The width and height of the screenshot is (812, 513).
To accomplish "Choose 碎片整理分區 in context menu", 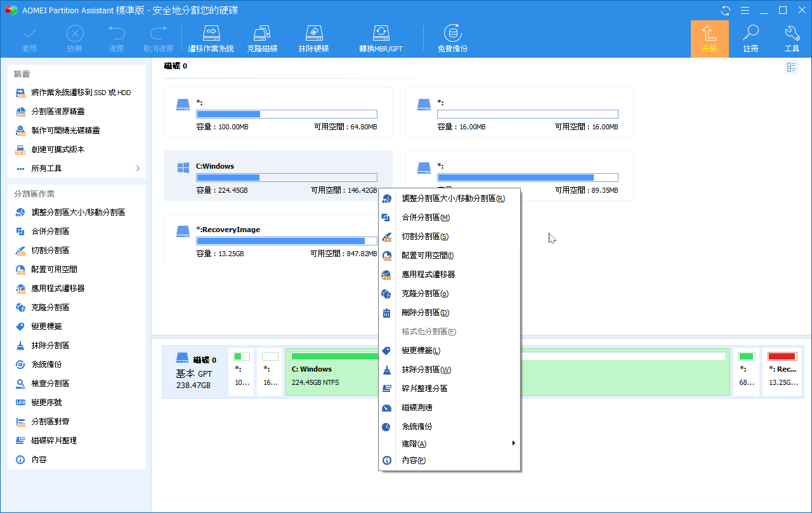I will (x=449, y=389).
